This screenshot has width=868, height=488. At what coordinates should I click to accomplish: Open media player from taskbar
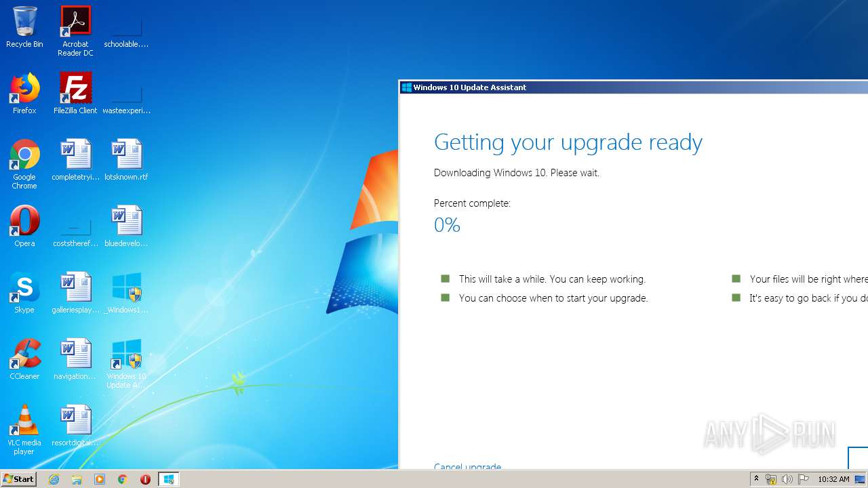pyautogui.click(x=100, y=479)
